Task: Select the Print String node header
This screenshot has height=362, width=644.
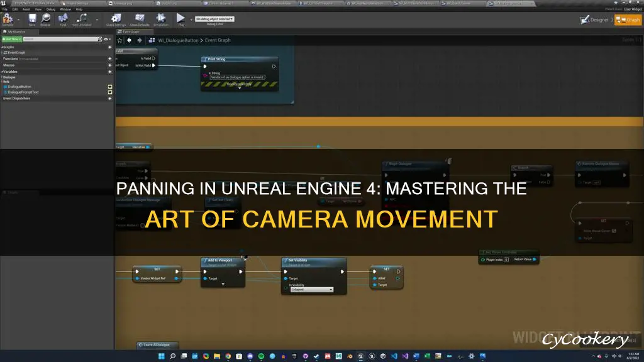Action: pyautogui.click(x=240, y=59)
